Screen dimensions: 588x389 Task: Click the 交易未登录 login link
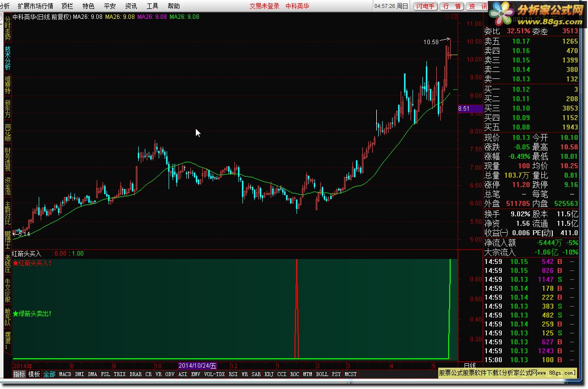coord(264,6)
